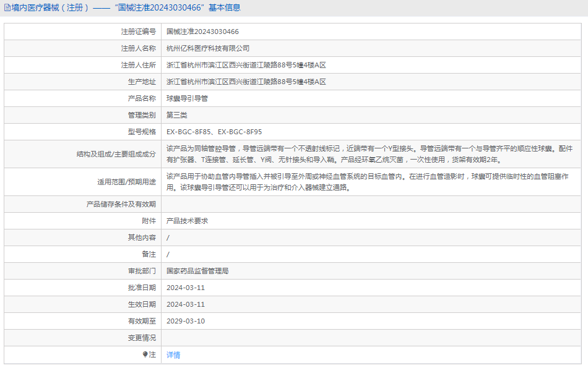Image resolution: width=588 pixels, height=368 pixels.
Task: Click the bulb icon beside 注 label
Action: (145, 354)
